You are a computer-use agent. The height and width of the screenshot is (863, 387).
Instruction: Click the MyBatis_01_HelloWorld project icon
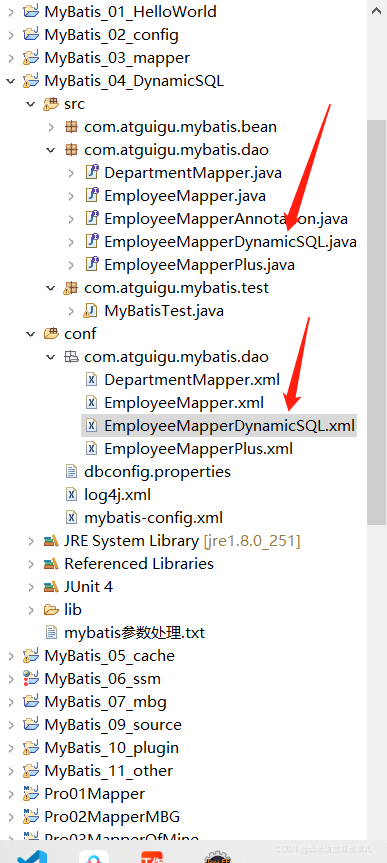coord(31,11)
